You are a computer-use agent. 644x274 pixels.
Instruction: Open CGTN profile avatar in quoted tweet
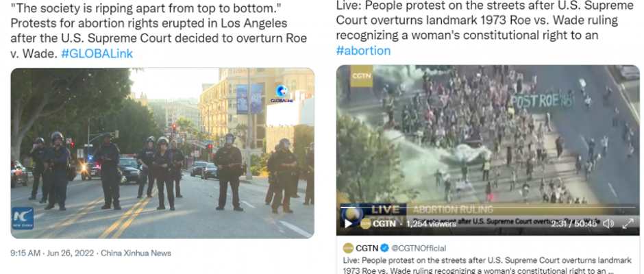click(348, 248)
